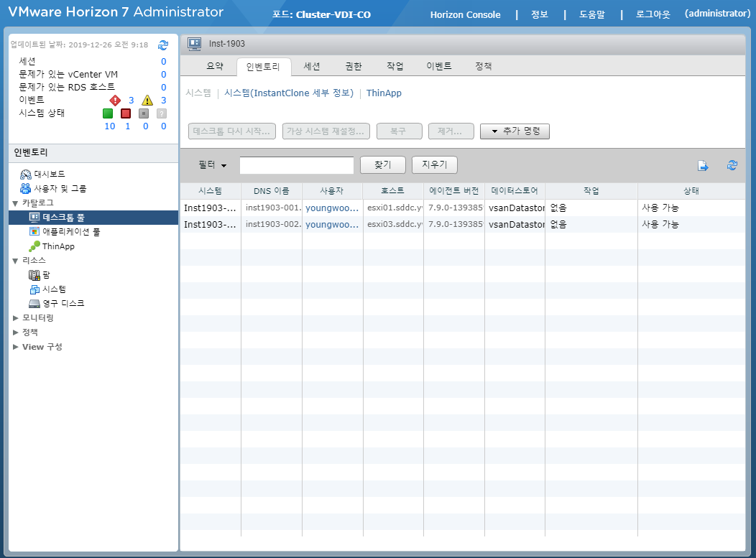This screenshot has height=558, width=756.
Task: Click the unknown status question-mark icon
Action: (162, 113)
